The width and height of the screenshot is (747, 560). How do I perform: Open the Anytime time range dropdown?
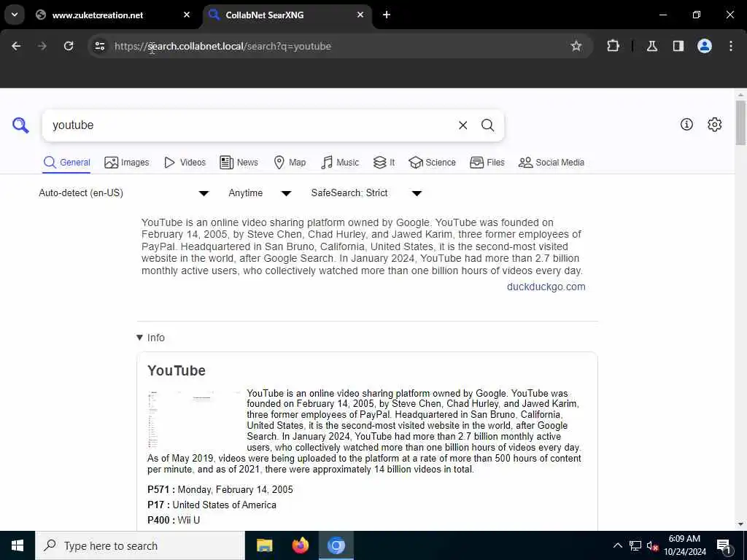[260, 192]
